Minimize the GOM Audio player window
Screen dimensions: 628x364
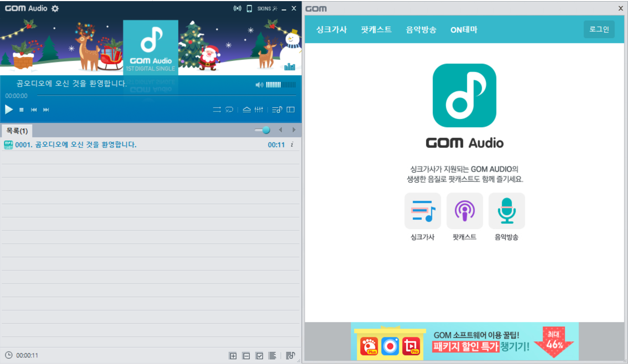pos(284,9)
